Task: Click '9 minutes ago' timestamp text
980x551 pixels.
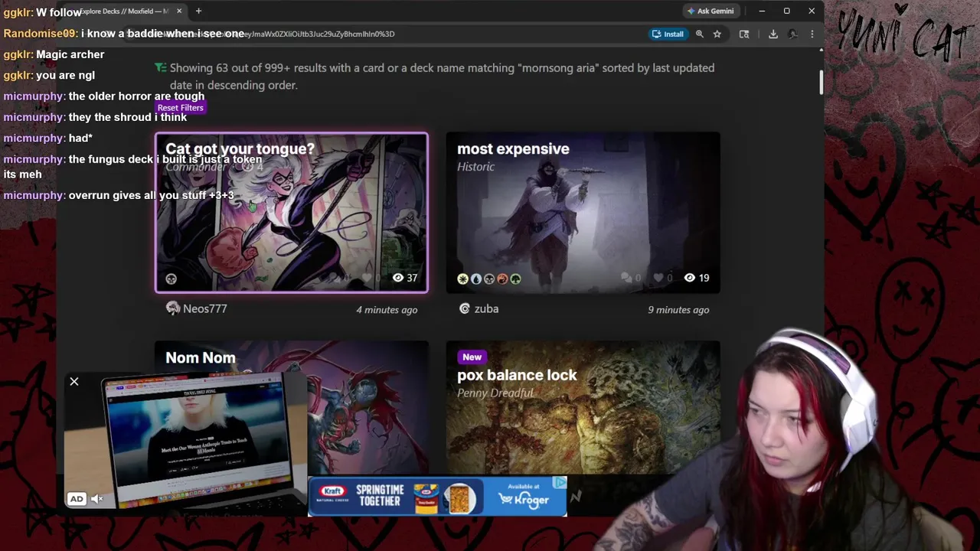Action: pyautogui.click(x=678, y=310)
